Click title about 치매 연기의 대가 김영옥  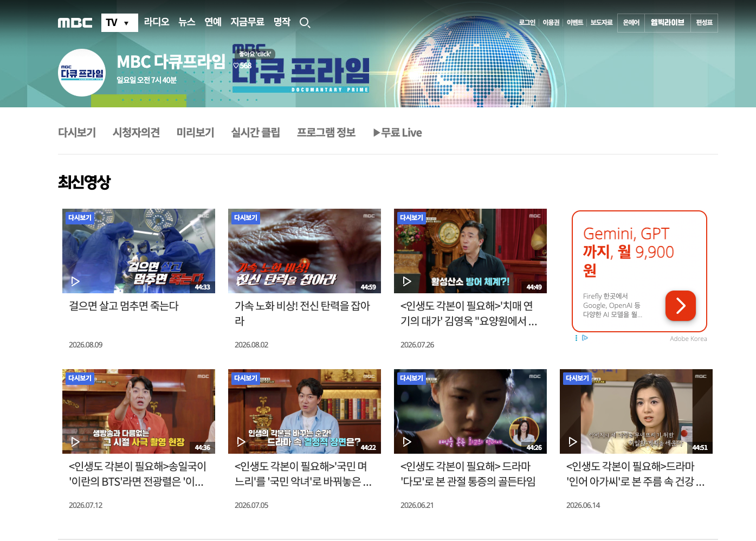[469, 314]
